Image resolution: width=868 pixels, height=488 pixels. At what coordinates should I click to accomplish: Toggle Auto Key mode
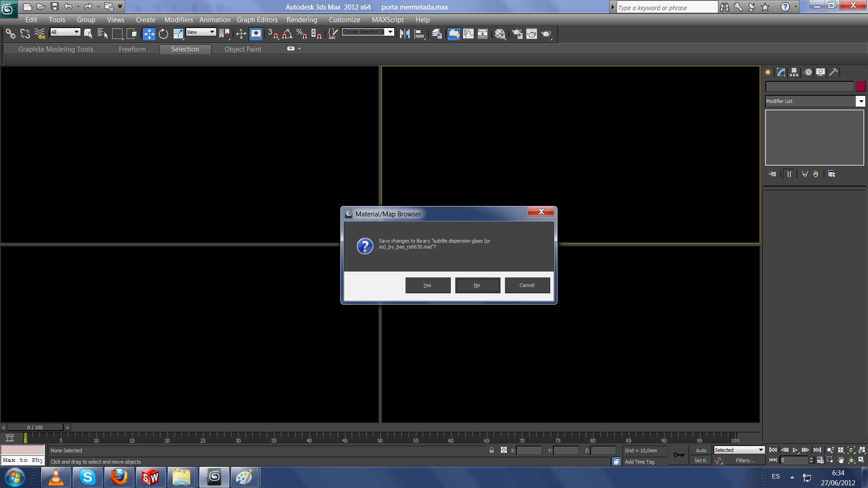coord(701,450)
